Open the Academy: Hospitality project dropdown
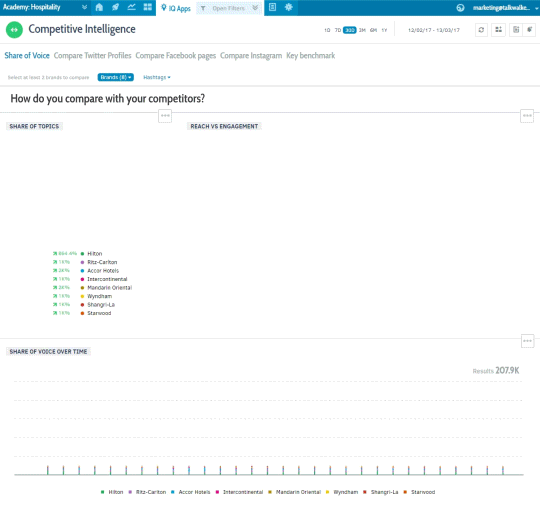The width and height of the screenshot is (540, 520). click(45, 7)
